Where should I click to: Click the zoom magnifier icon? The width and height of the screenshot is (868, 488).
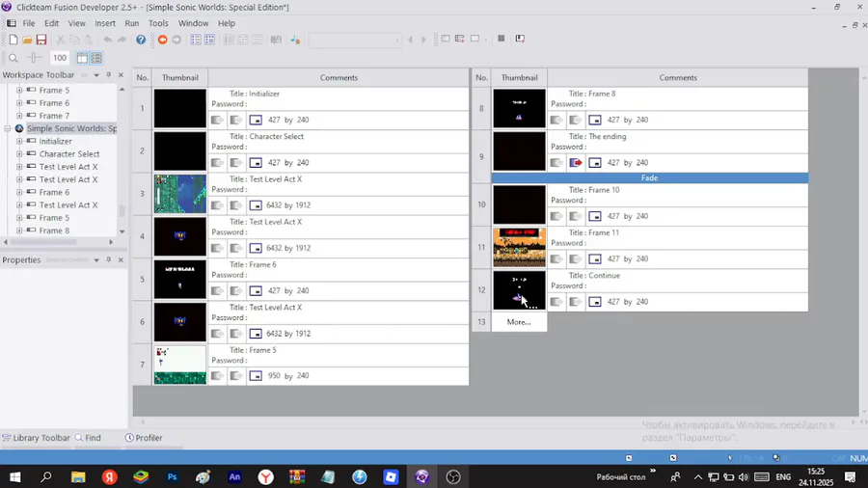[14, 58]
